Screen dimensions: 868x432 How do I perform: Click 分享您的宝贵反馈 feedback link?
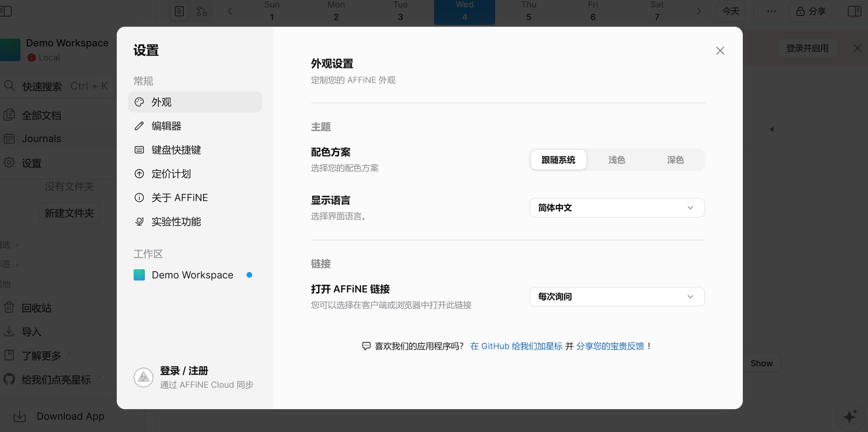click(x=610, y=346)
